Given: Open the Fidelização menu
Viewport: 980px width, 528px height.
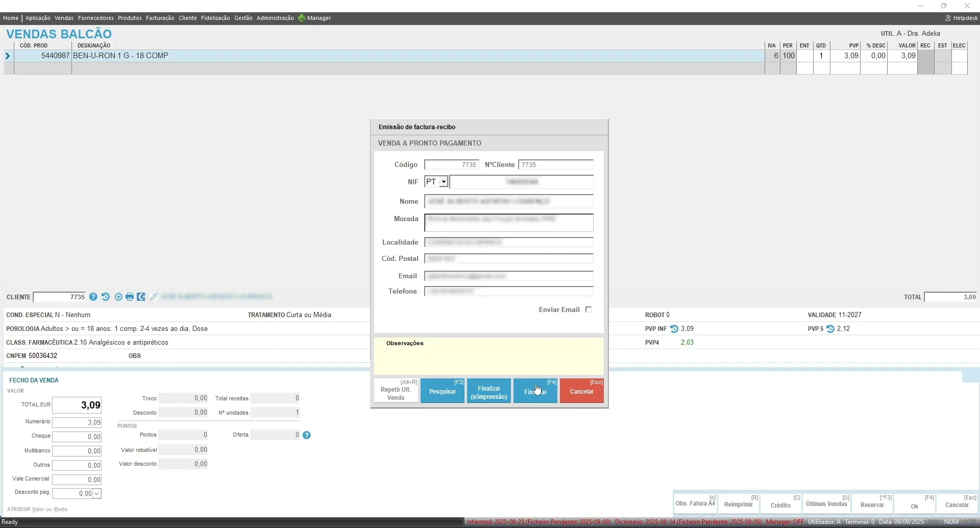Looking at the screenshot, I should (215, 18).
